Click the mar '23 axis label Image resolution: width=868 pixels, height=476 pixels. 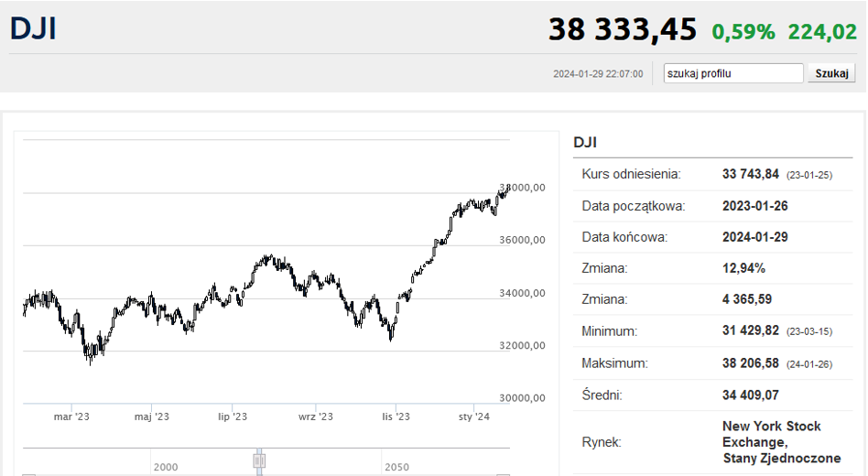click(71, 416)
